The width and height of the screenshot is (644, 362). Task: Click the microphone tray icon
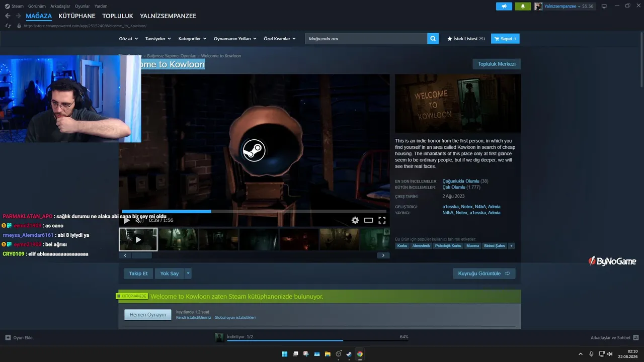pyautogui.click(x=591, y=354)
